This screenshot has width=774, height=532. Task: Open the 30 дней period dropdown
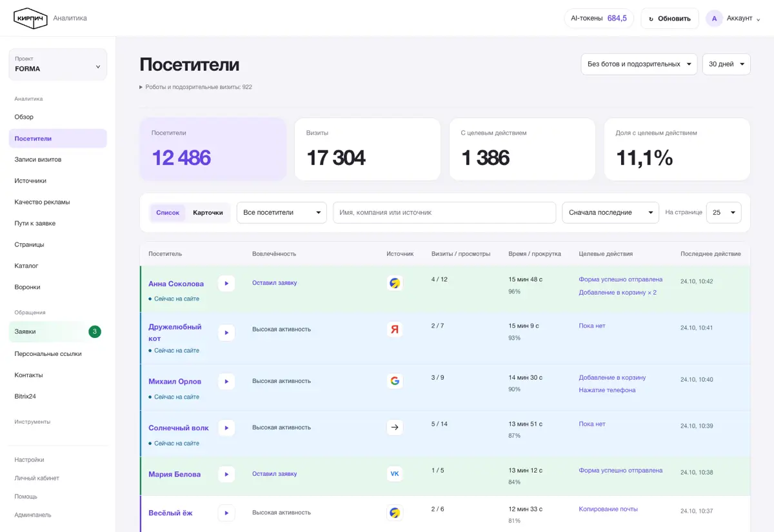pos(726,64)
